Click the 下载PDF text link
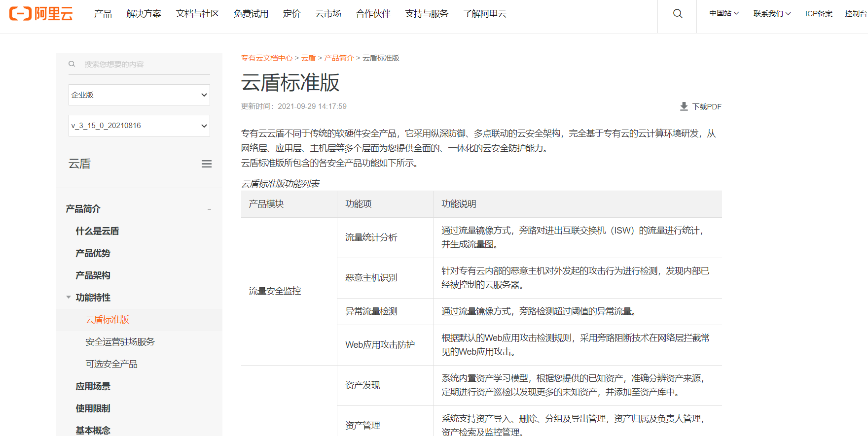This screenshot has height=436, width=868. (707, 106)
